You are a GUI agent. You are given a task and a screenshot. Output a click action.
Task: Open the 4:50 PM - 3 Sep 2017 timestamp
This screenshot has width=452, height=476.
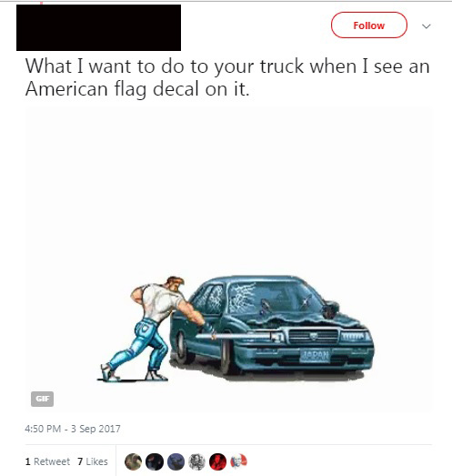point(73,429)
